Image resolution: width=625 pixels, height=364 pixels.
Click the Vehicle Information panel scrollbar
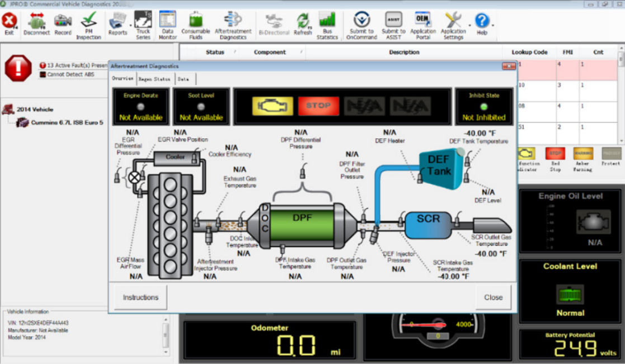pos(166,335)
